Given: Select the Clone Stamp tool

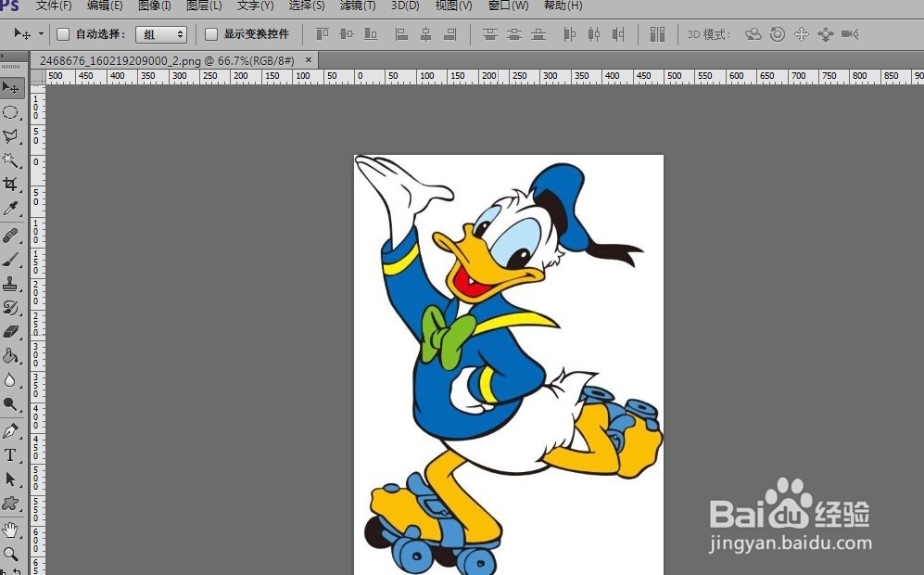Looking at the screenshot, I should (11, 285).
